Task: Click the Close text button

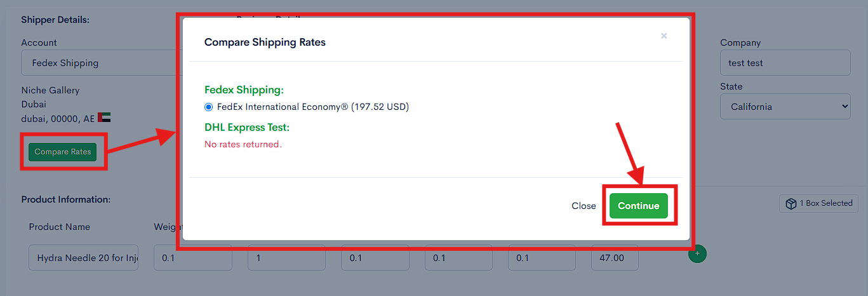Action: pos(584,206)
